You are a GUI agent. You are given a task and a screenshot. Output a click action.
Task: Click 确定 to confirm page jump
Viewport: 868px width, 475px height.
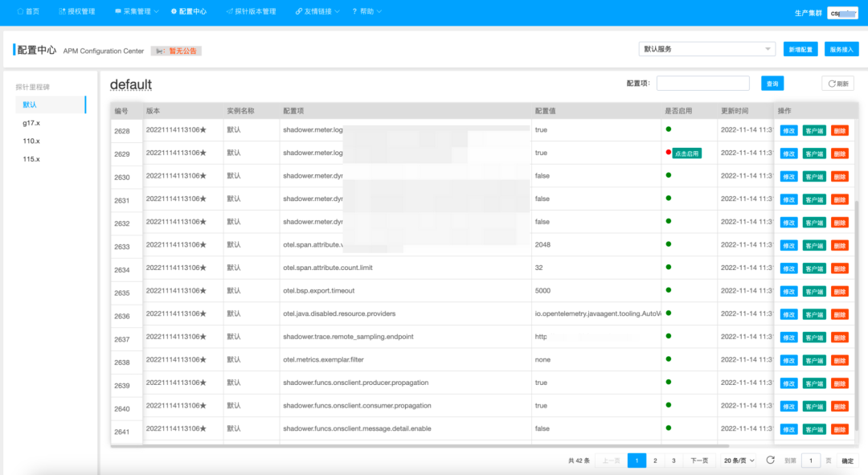coord(848,461)
